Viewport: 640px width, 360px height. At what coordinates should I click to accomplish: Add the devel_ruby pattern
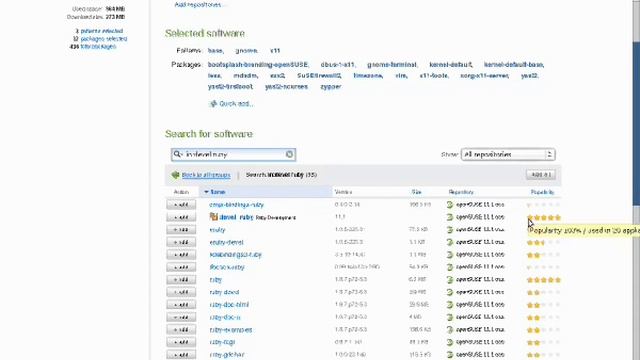(x=181, y=217)
